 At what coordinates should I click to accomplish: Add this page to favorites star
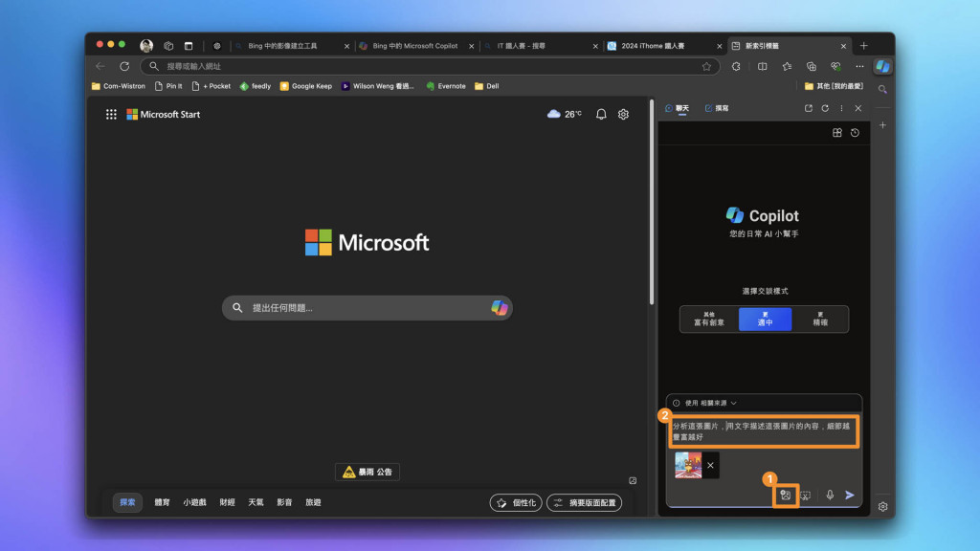pos(706,66)
